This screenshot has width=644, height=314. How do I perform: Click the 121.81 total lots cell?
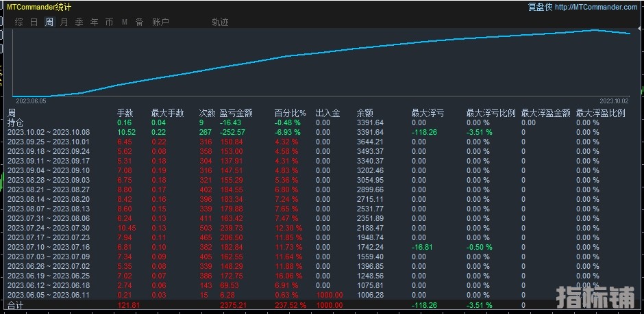coord(129,305)
